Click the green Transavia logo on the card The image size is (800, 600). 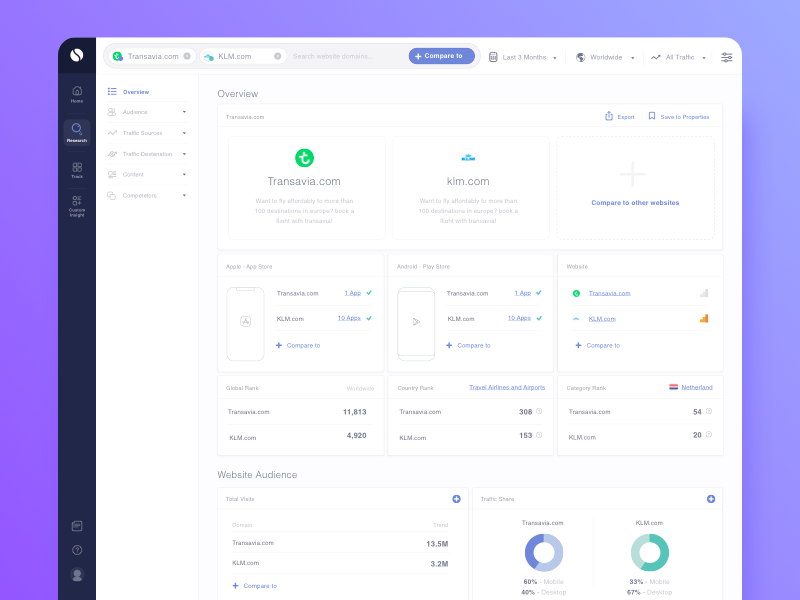[x=305, y=158]
